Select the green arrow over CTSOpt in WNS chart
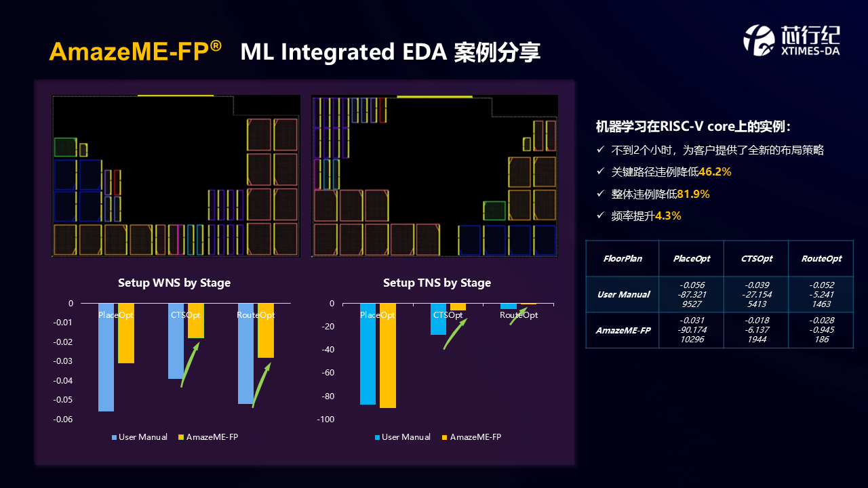 tap(189, 365)
